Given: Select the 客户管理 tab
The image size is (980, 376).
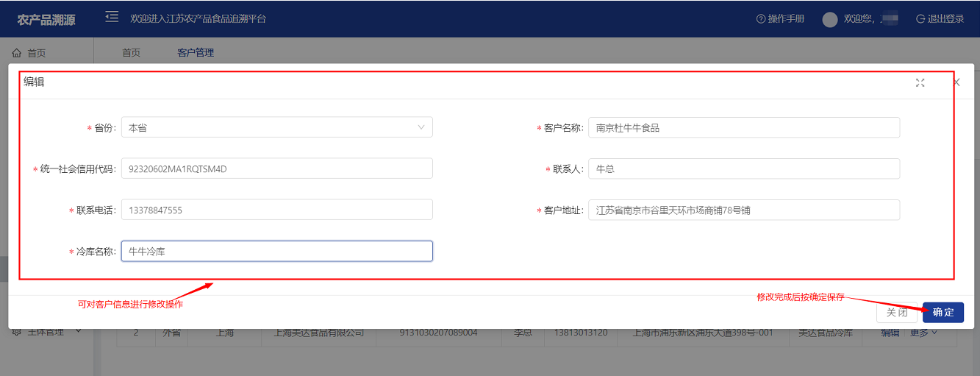Looking at the screenshot, I should click(x=196, y=53).
